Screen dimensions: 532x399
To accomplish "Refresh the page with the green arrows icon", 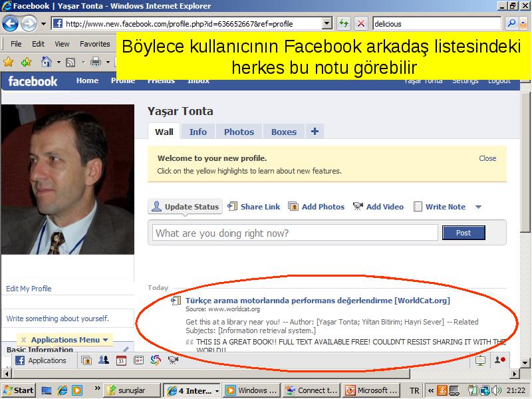I will coord(344,24).
